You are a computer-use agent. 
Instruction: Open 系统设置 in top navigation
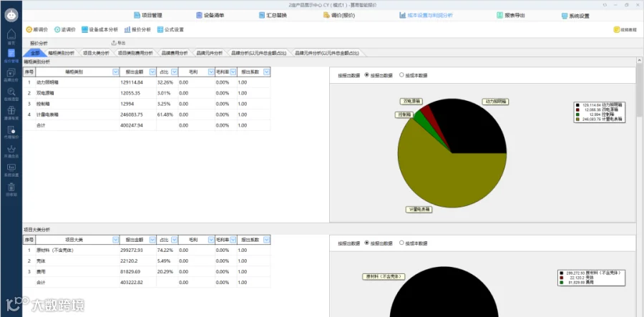(x=575, y=16)
